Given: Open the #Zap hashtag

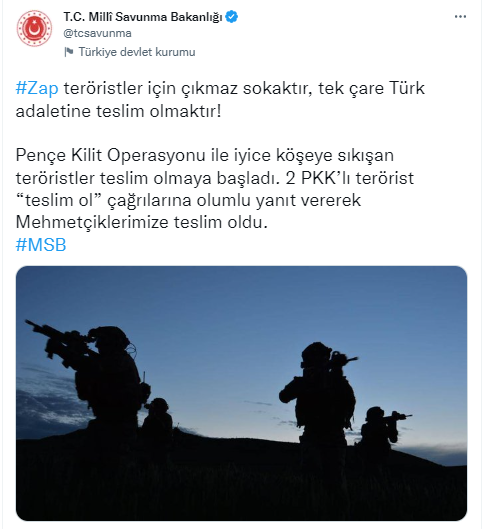Looking at the screenshot, I should pos(37,89).
